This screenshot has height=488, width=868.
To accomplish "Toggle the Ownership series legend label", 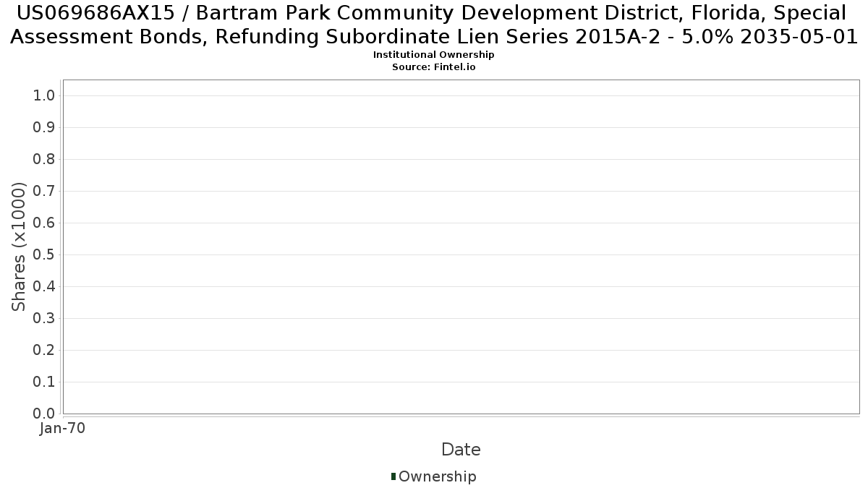I will [x=437, y=476].
